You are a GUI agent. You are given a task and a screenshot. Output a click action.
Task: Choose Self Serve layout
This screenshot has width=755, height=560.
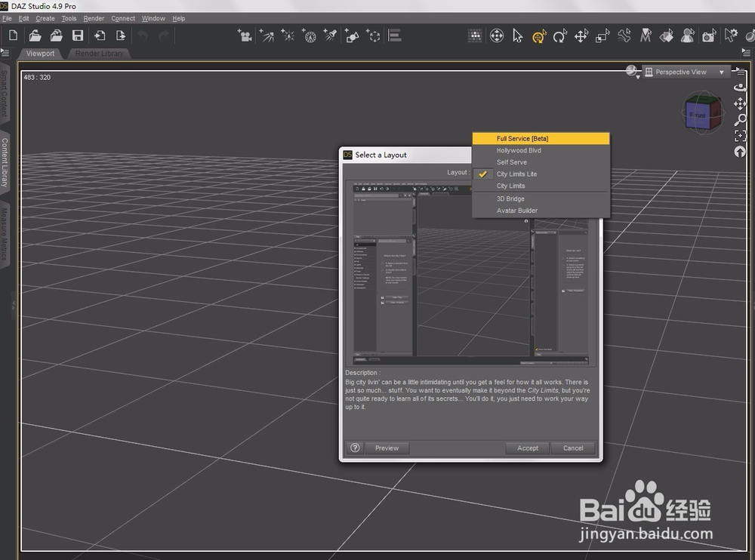click(x=541, y=162)
